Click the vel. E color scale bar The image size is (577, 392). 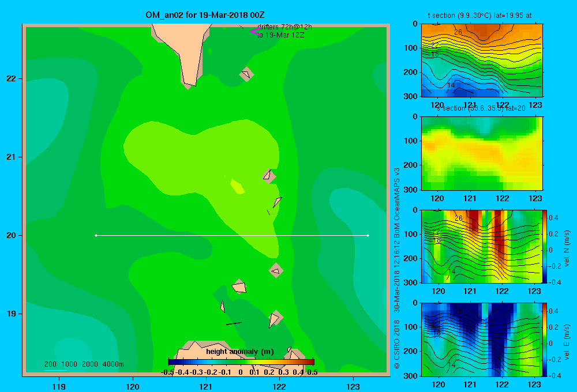pyautogui.click(x=545, y=340)
